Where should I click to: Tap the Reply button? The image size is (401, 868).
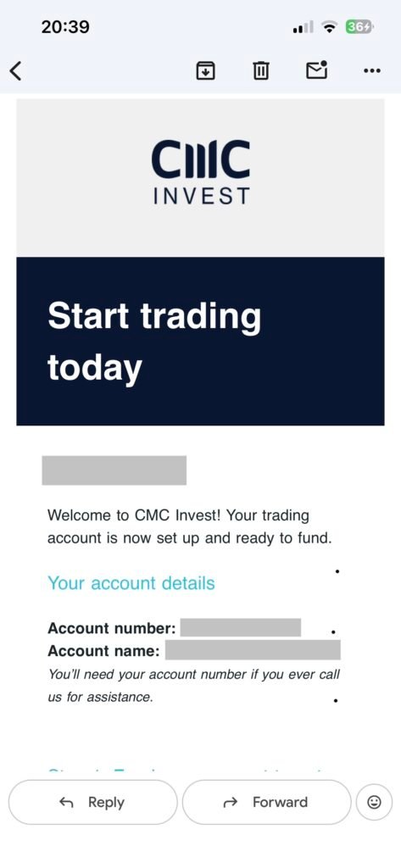(x=93, y=802)
